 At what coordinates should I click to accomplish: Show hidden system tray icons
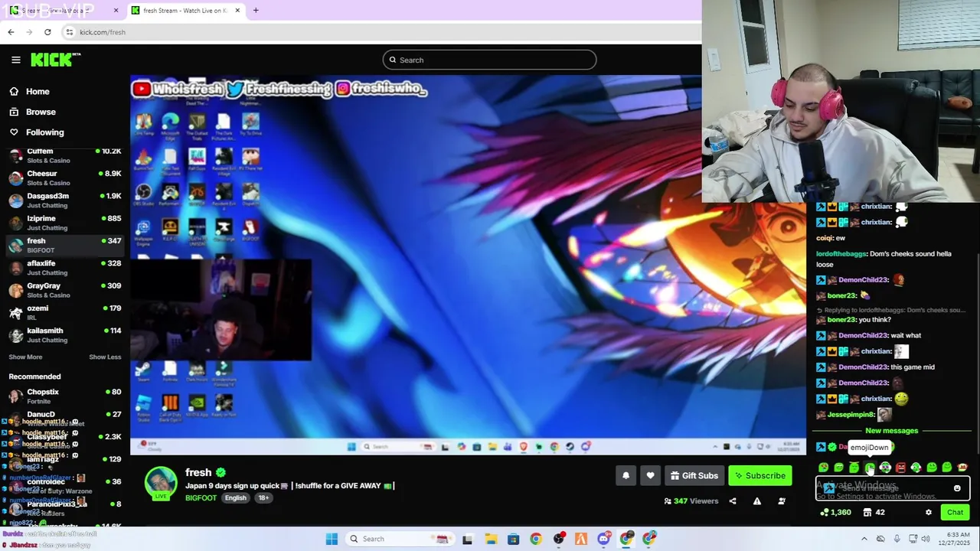[864, 539]
